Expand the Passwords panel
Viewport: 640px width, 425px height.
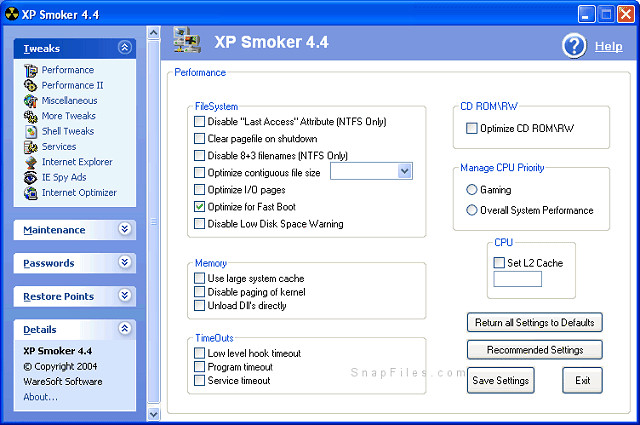124,262
